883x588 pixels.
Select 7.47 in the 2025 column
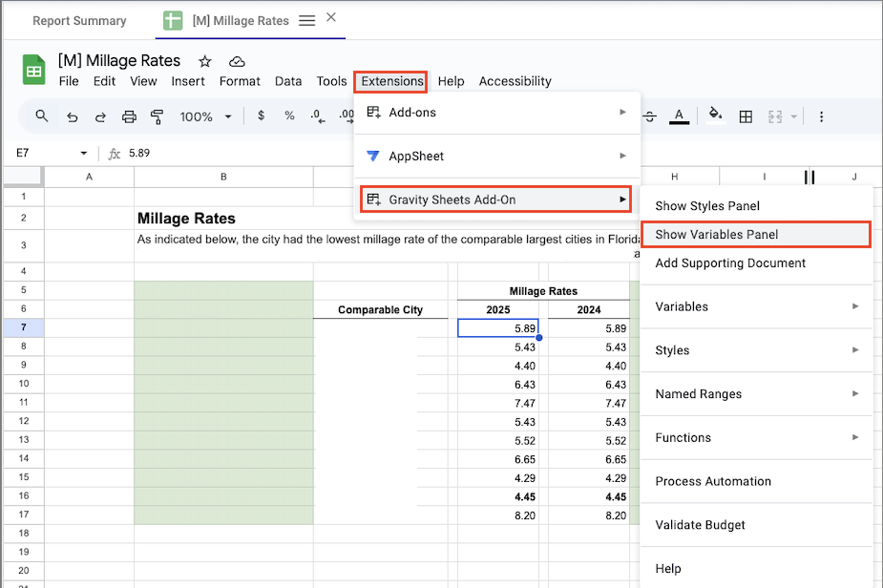click(497, 403)
